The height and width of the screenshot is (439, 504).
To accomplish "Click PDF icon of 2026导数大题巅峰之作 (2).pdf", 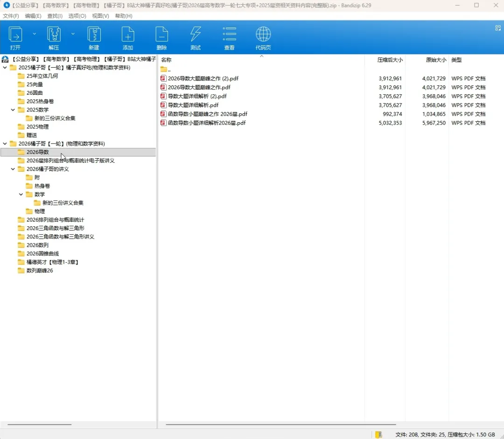I will (163, 78).
